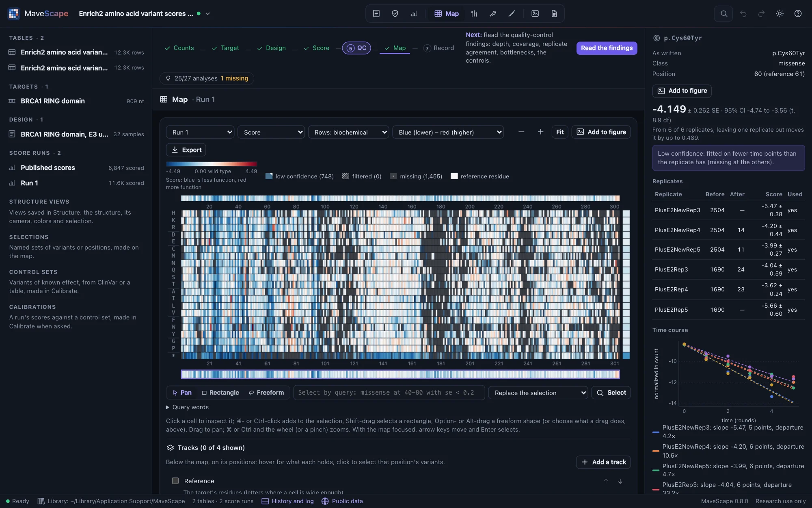Viewport: 812px width, 508px height.
Task: Check the Reference track checkbox
Action: tap(175, 481)
